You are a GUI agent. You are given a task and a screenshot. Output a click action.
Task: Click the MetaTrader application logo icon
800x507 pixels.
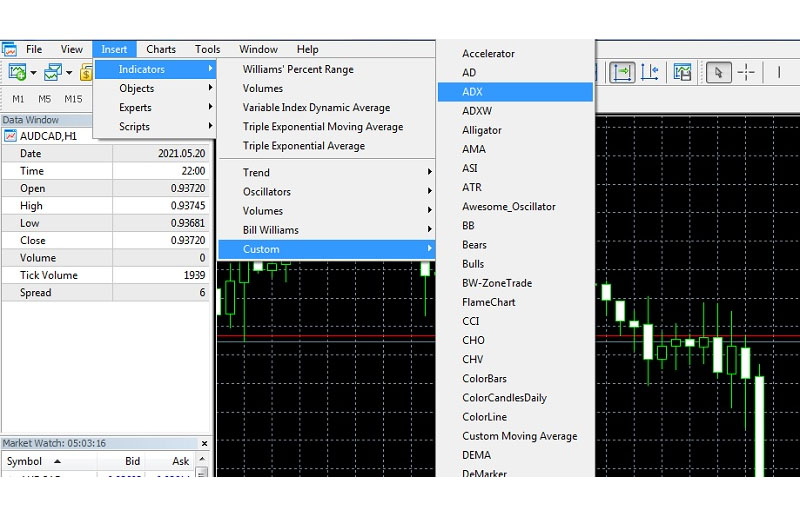coord(9,49)
